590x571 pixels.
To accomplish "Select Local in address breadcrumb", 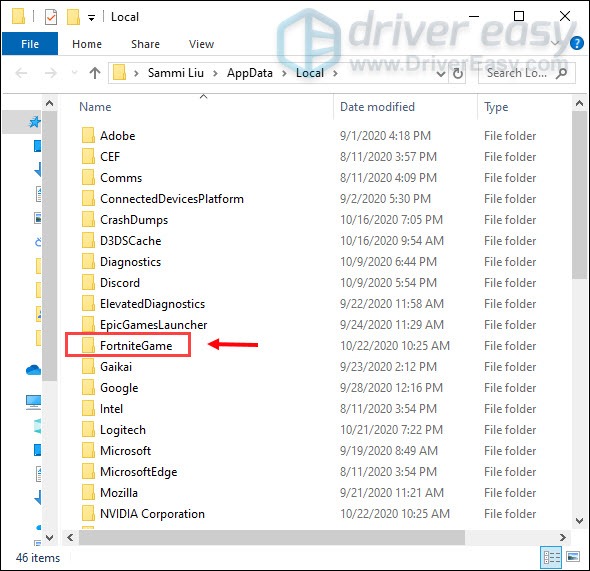I will pos(310,73).
